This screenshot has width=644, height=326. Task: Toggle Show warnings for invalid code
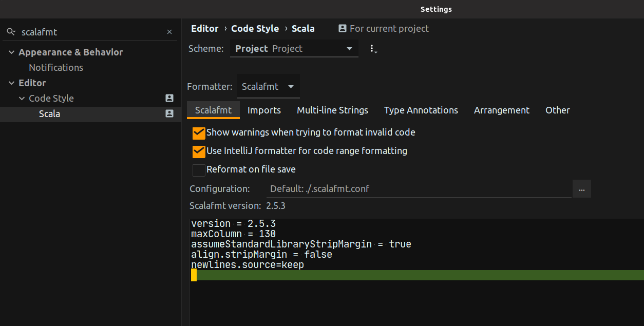[199, 133]
